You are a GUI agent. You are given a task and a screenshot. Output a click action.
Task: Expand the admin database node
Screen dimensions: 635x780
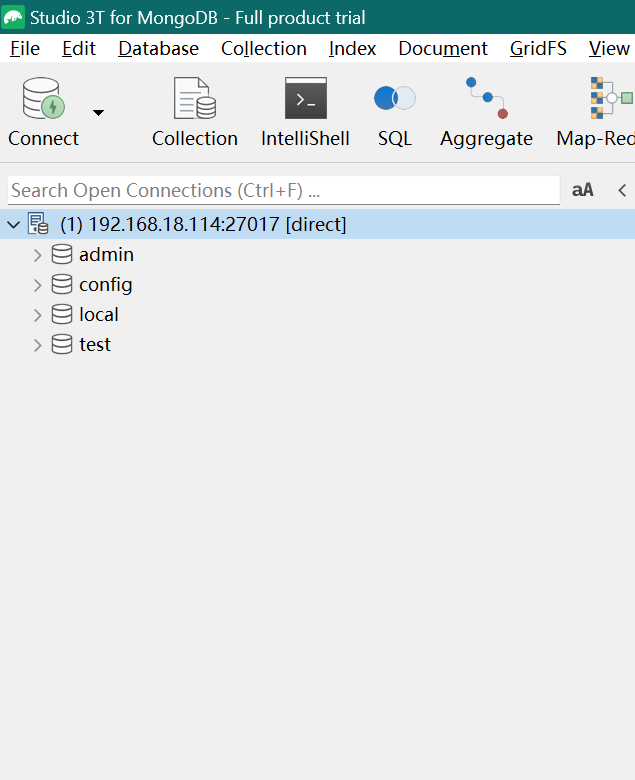37,255
